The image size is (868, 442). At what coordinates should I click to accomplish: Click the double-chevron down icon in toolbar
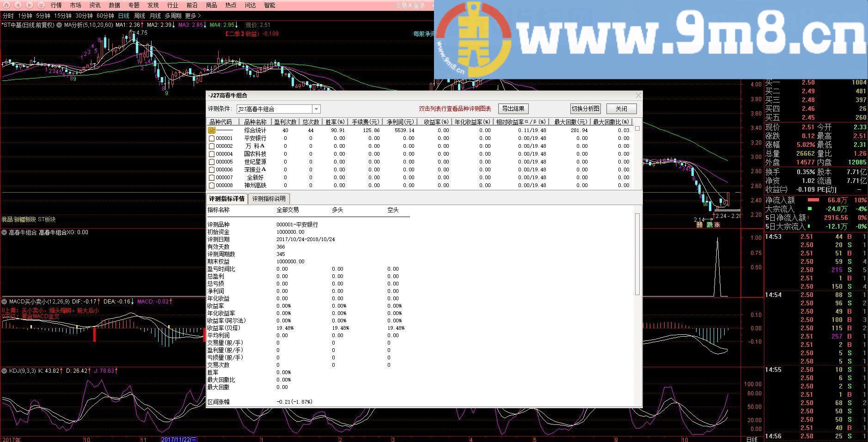(41, 5)
